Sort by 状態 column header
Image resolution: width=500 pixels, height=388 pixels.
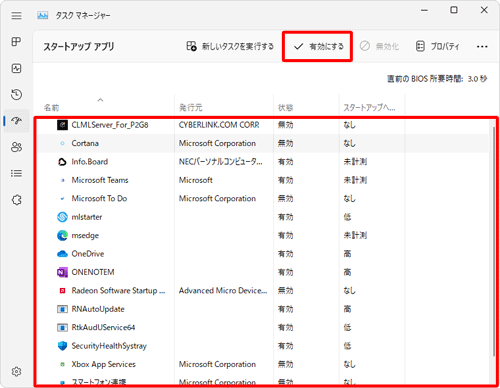(285, 108)
